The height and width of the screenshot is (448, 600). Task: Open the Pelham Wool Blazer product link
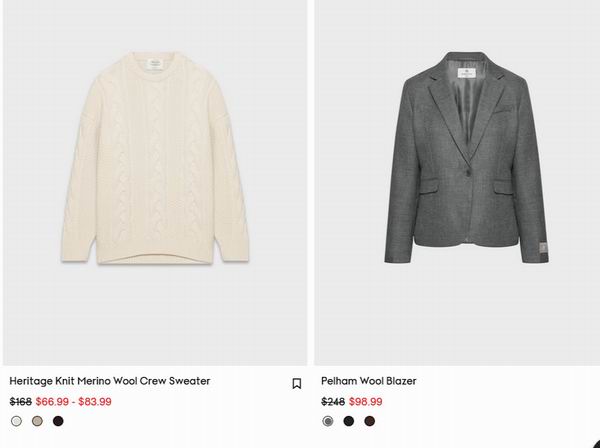368,381
